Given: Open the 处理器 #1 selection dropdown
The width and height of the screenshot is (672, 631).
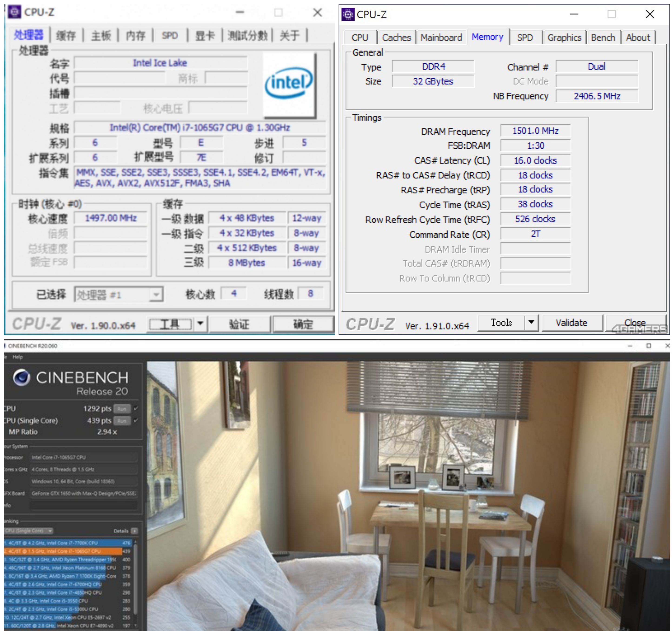Looking at the screenshot, I should pos(119,295).
